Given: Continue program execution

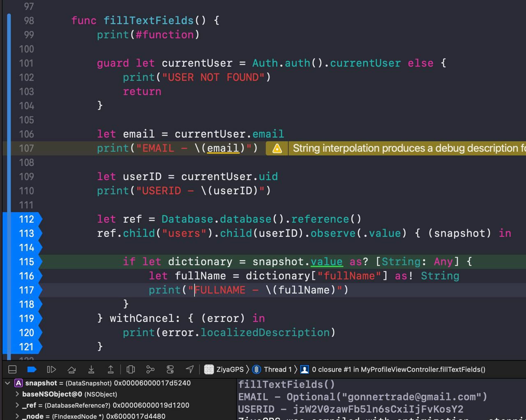Looking at the screenshot, I should (x=51, y=369).
